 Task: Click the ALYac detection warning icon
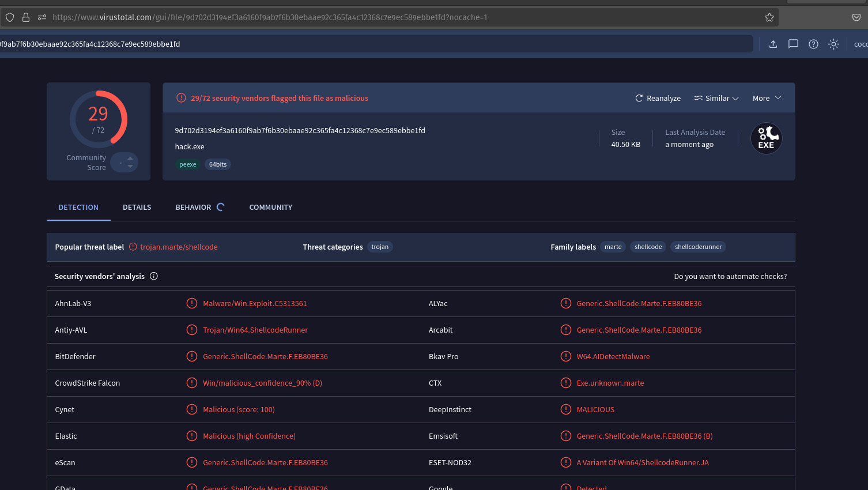coord(566,303)
